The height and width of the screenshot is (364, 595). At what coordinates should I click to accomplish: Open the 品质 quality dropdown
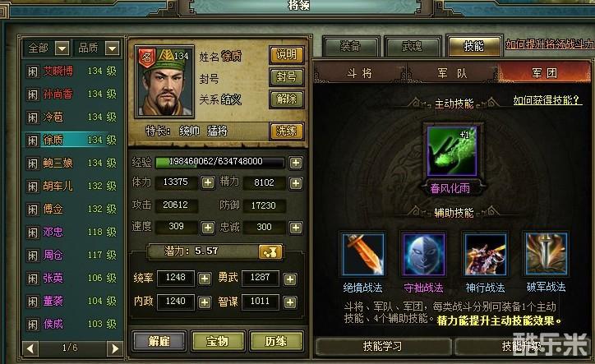coord(113,48)
